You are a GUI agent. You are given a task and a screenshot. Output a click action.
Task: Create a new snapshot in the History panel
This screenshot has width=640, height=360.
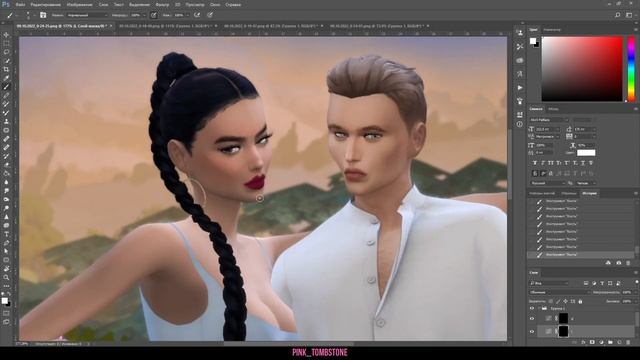click(619, 263)
